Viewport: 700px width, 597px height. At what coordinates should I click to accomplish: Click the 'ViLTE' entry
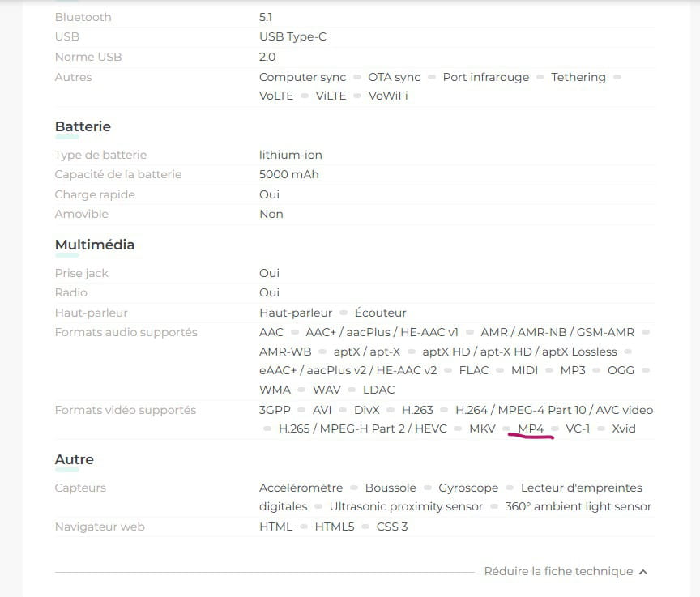tap(331, 96)
